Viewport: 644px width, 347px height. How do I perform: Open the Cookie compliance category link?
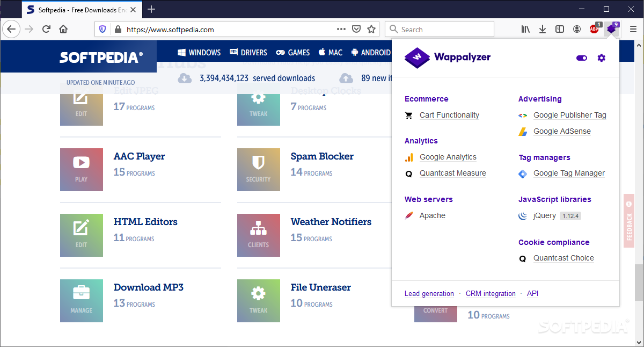point(554,242)
